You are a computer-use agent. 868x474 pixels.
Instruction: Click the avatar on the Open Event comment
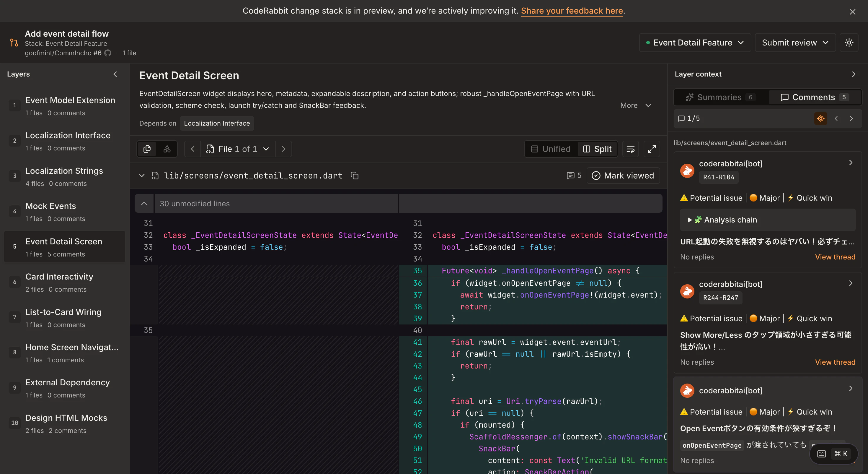coord(687,390)
